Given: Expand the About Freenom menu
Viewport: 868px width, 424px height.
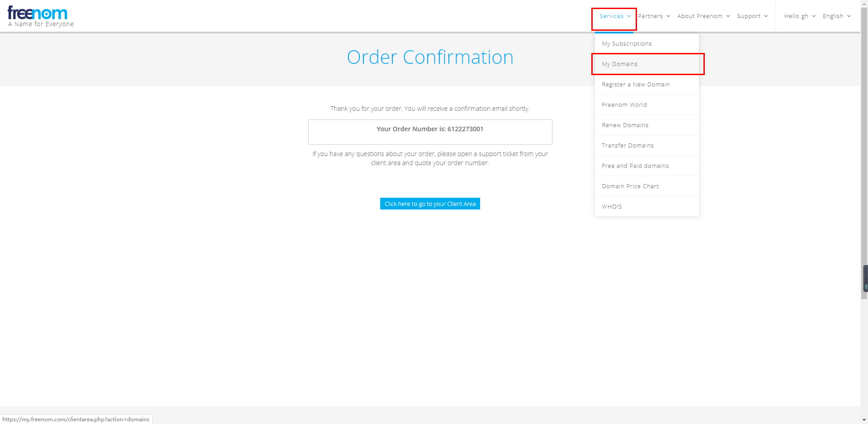Looking at the screenshot, I should coord(703,16).
